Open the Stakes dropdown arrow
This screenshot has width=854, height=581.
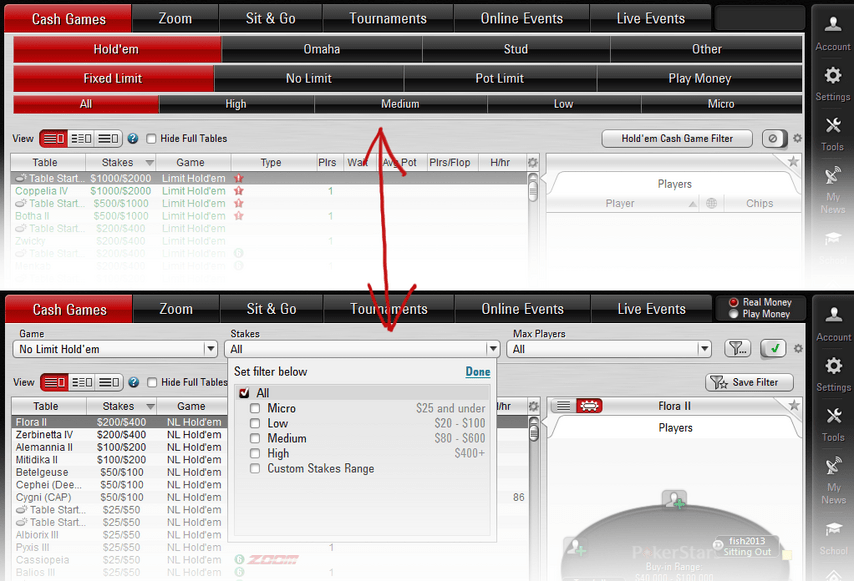pos(492,349)
